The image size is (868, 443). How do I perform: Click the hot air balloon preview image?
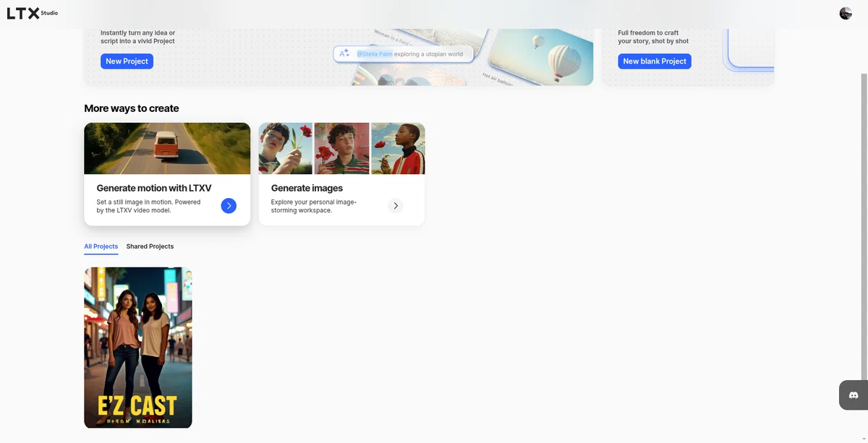point(541,56)
